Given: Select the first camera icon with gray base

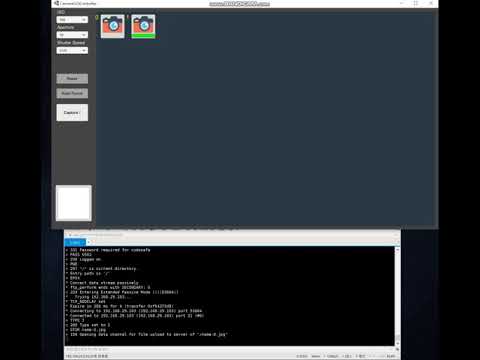Looking at the screenshot, I should point(113,26).
